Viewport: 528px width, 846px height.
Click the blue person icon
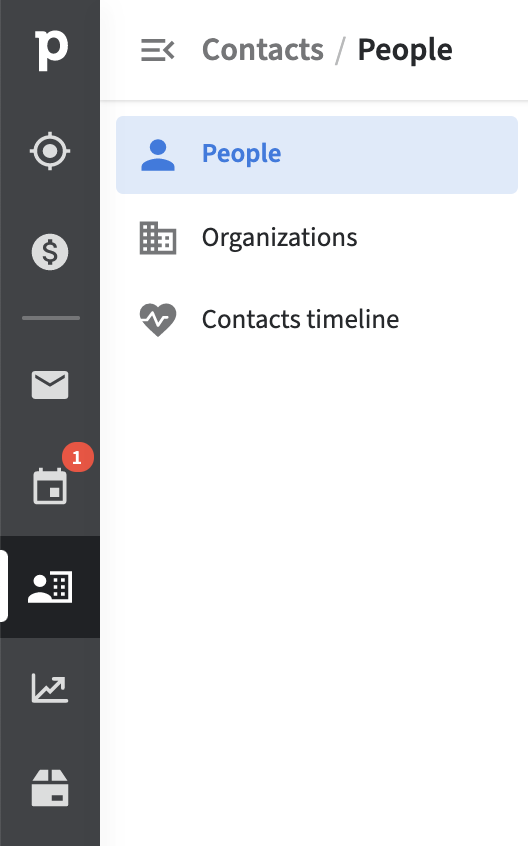tap(158, 155)
